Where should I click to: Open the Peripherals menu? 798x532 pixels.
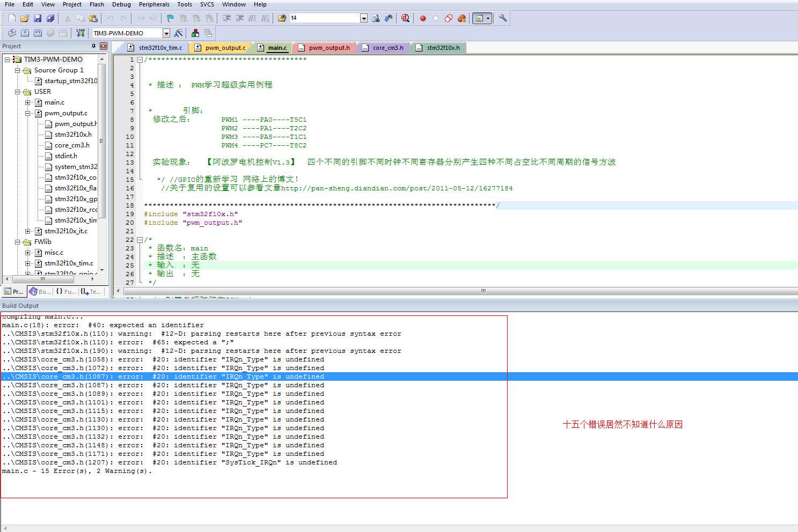pyautogui.click(x=154, y=4)
